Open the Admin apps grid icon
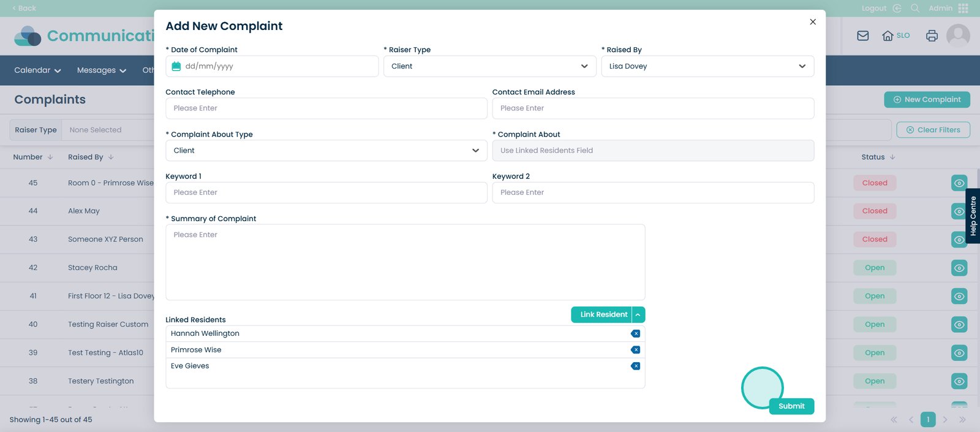This screenshot has height=432, width=980. tap(963, 8)
